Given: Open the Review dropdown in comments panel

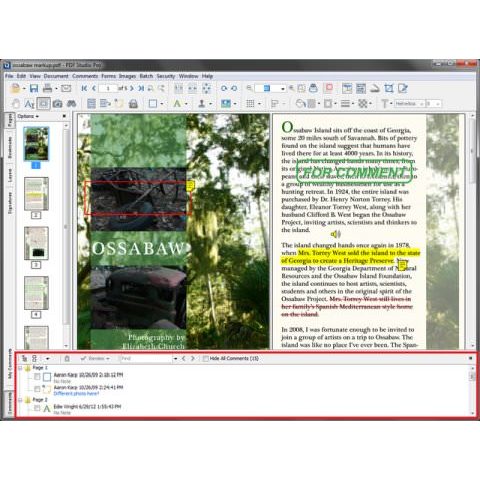Looking at the screenshot, I should [x=95, y=358].
